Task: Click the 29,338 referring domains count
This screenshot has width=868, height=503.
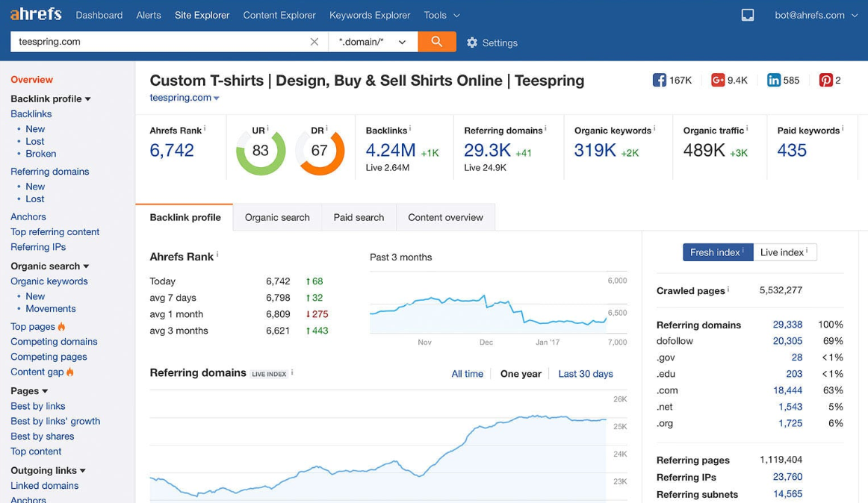Action: [x=787, y=325]
